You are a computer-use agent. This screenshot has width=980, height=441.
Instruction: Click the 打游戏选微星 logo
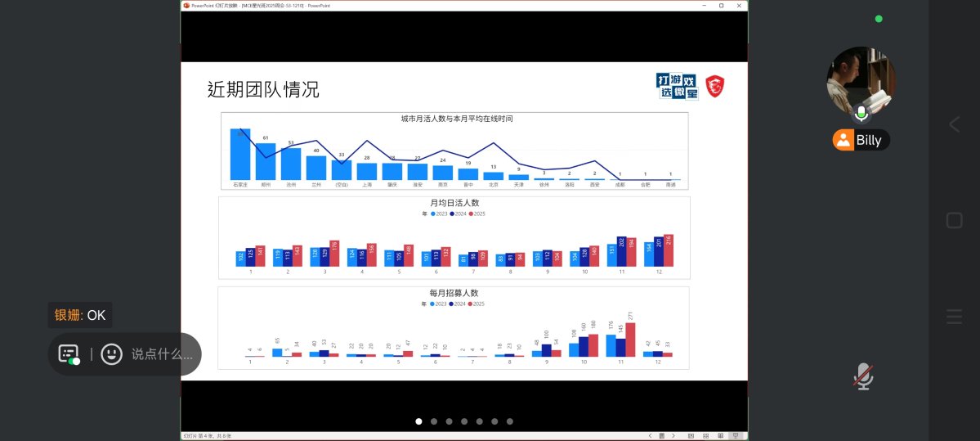click(x=677, y=87)
